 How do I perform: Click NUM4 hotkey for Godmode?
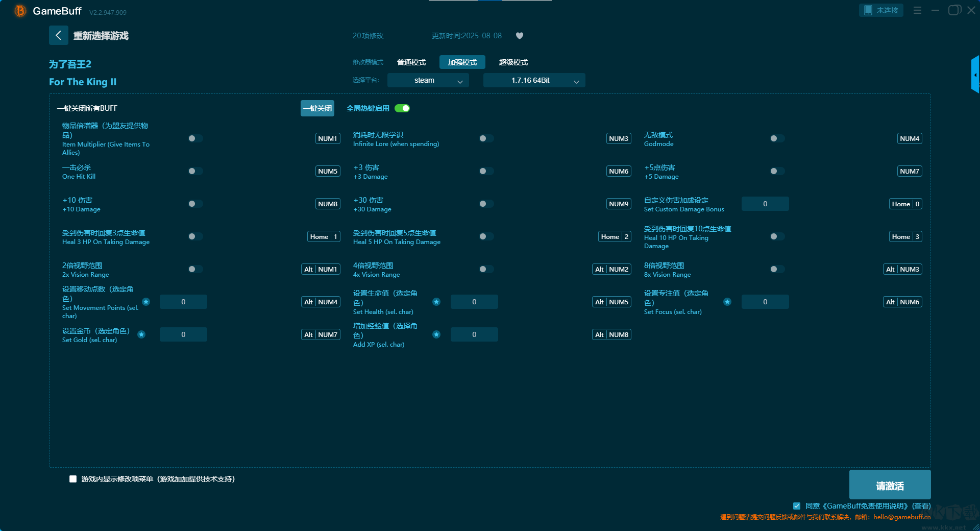click(x=910, y=138)
